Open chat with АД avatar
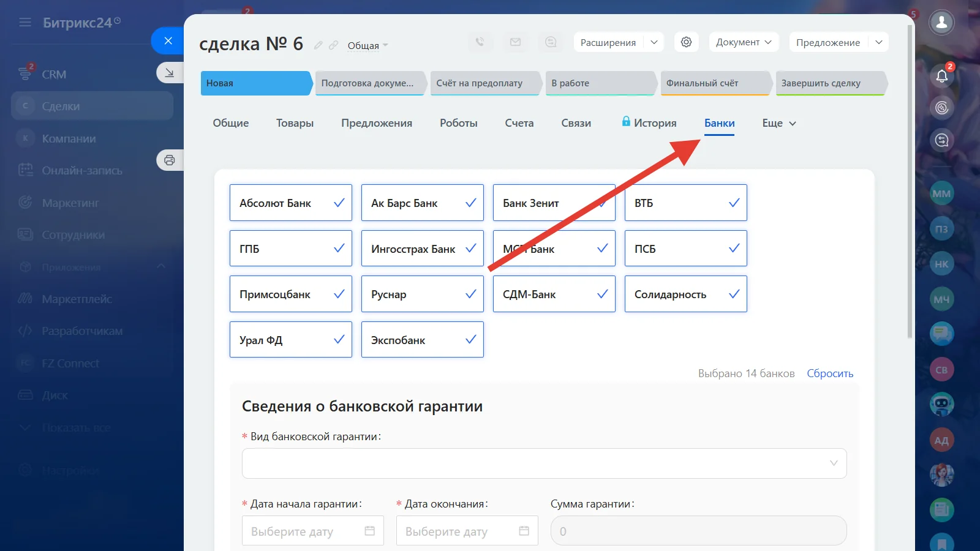Viewport: 980px width, 551px height. (x=942, y=440)
